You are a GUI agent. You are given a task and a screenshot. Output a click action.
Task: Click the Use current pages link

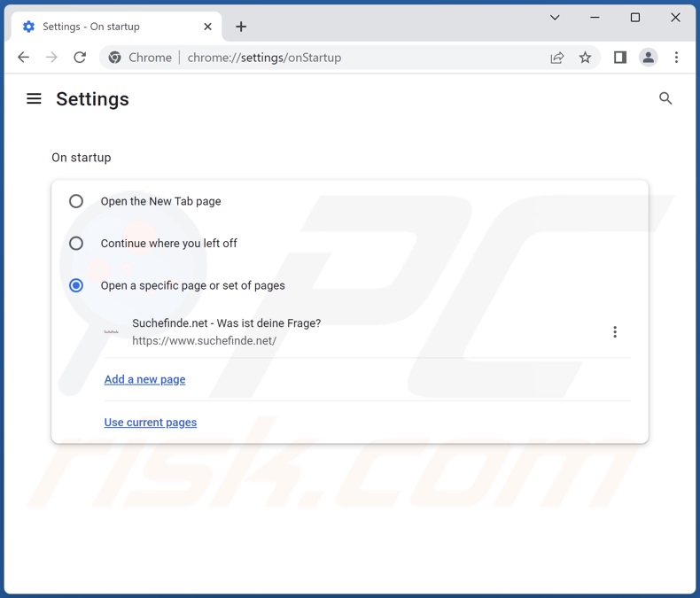(151, 423)
